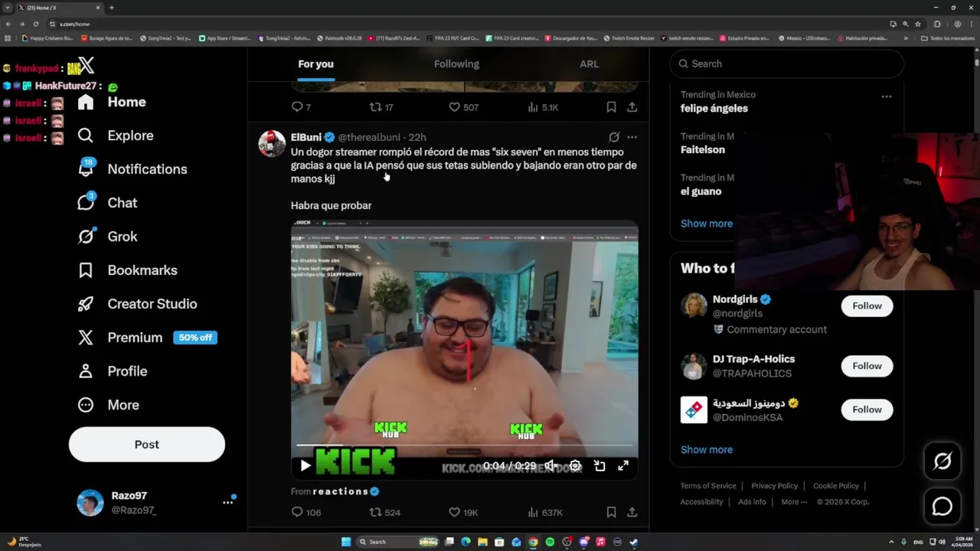Open the More menu in sidebar
This screenshot has width=980, height=551.
pos(108,405)
